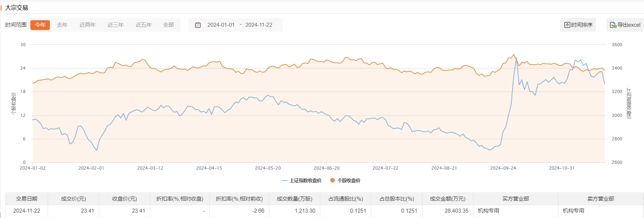Image resolution: width=644 pixels, height=218 pixels.
Task: Switch to 近五年 time range
Action: 143,25
